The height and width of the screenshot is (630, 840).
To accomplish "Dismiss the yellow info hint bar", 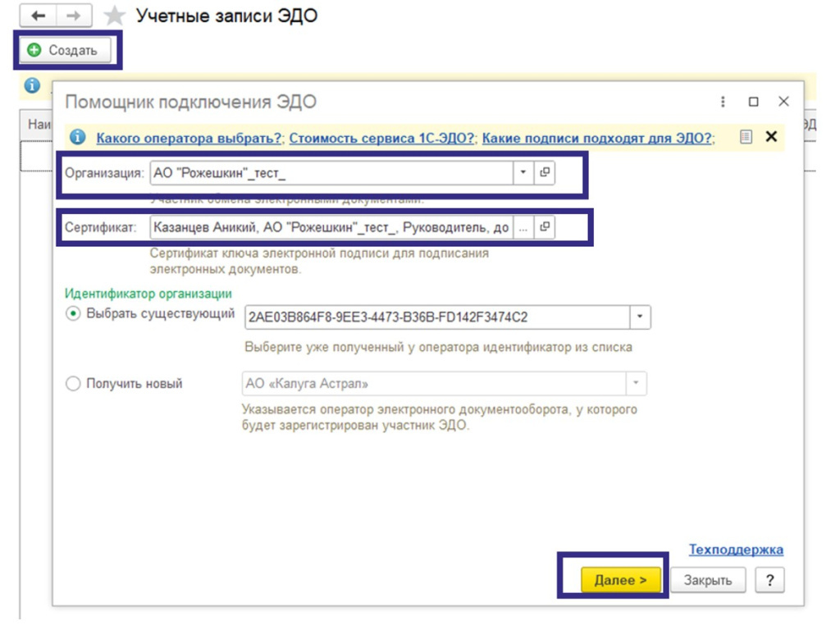I will tap(771, 137).
